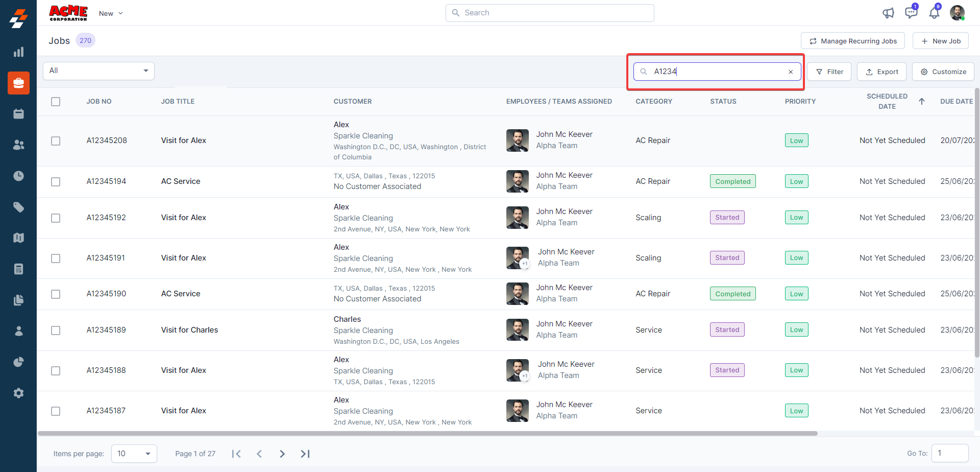Click the Status column header
The height and width of the screenshot is (472, 980).
[723, 102]
